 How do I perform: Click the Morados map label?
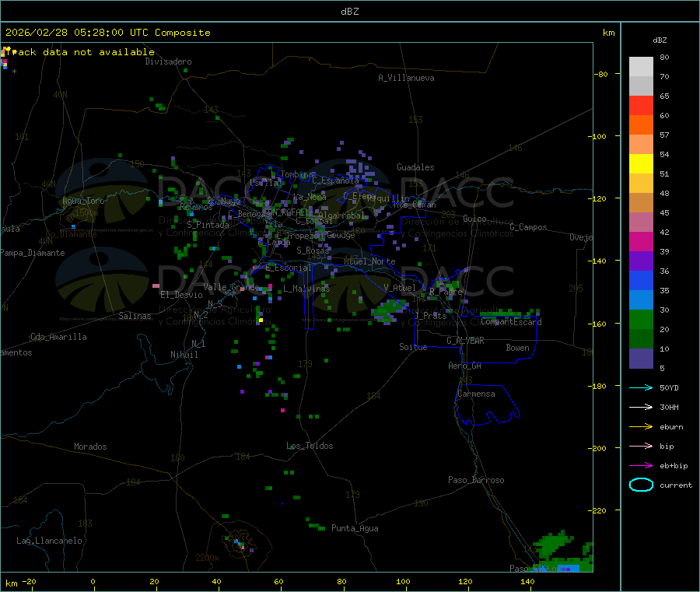point(91,447)
